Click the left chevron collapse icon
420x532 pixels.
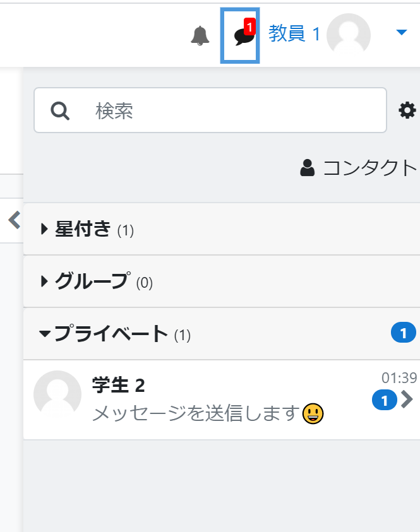[x=15, y=220]
